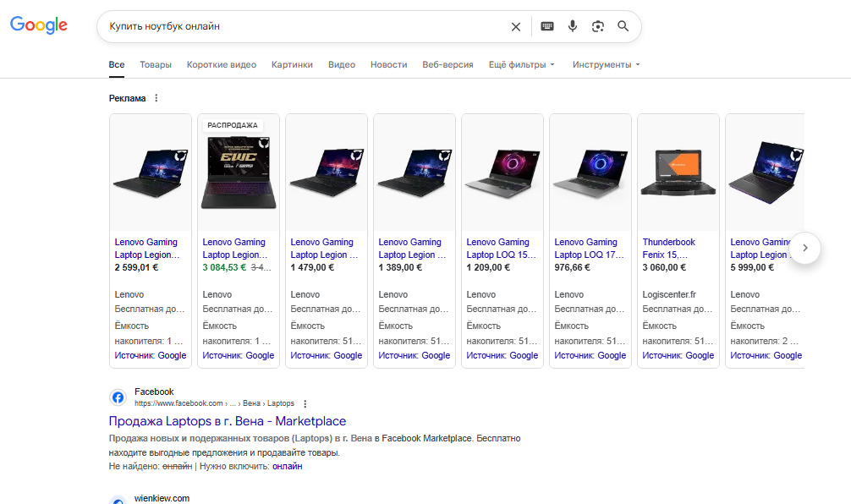This screenshot has height=504, width=851.
Task: Click the РАСПРОДАЖА badge
Action: point(233,125)
